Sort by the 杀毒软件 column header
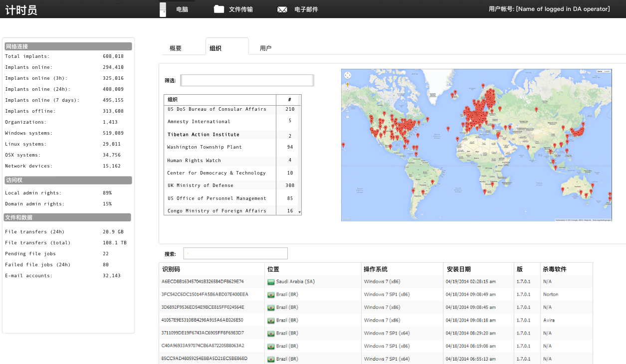The width and height of the screenshot is (626, 364). click(x=566, y=269)
